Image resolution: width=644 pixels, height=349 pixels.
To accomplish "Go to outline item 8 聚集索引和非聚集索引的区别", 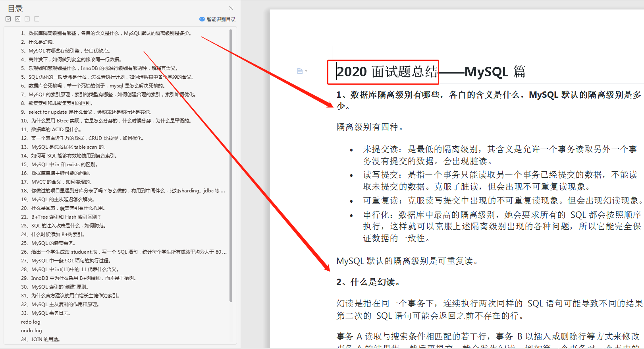I will tap(57, 103).
